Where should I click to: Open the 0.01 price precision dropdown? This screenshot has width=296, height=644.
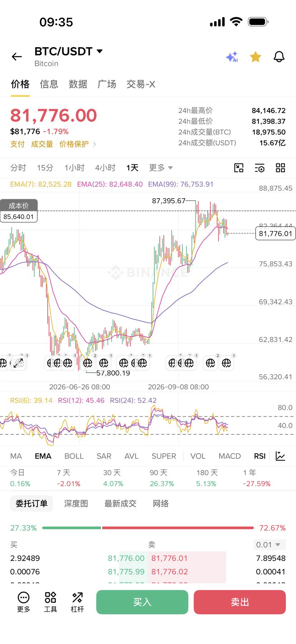pyautogui.click(x=270, y=545)
